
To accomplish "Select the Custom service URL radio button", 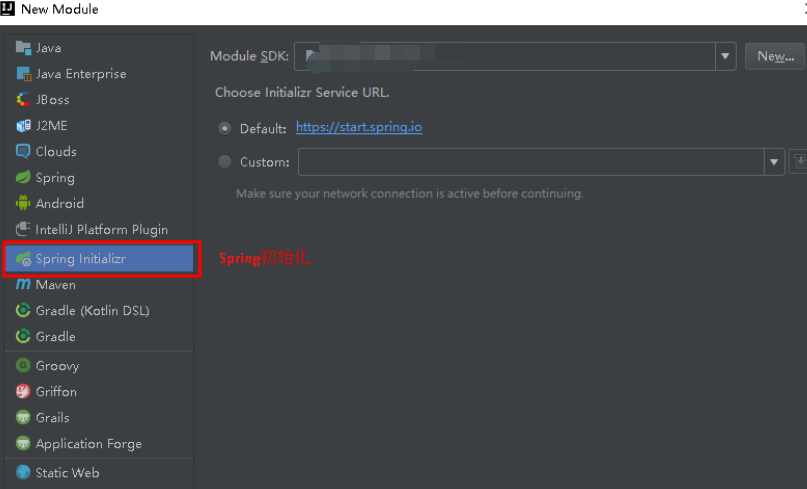I will [x=225, y=162].
